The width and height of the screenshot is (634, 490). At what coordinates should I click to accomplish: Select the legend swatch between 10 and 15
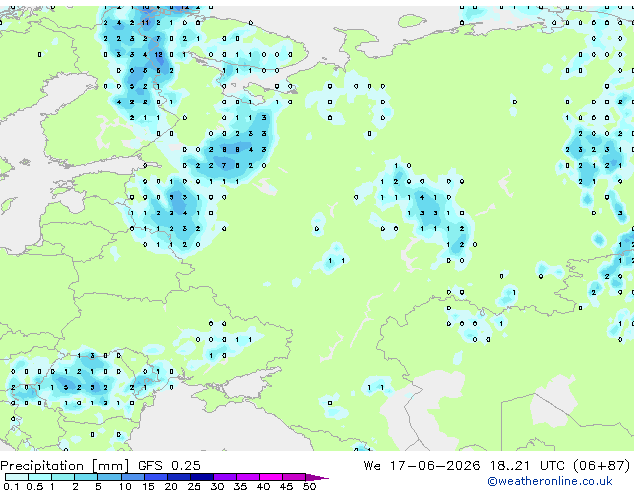click(133, 477)
